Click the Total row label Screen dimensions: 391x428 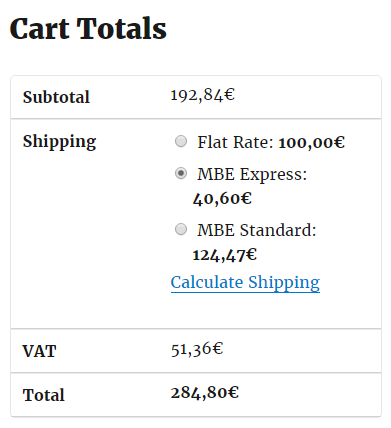44,395
